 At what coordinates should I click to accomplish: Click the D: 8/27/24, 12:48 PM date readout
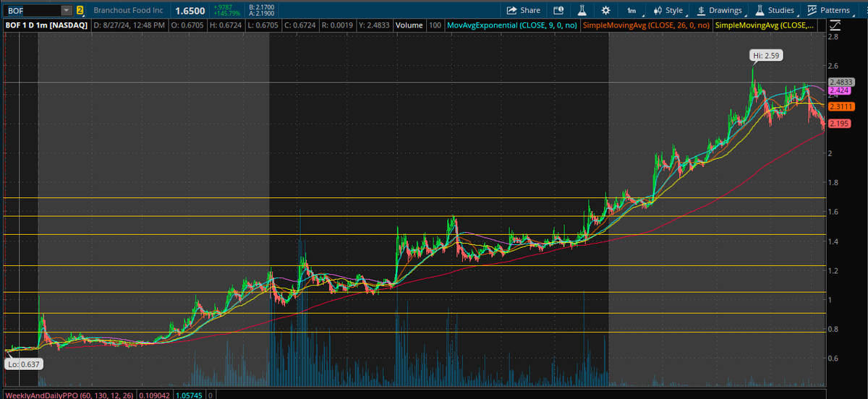click(x=129, y=25)
